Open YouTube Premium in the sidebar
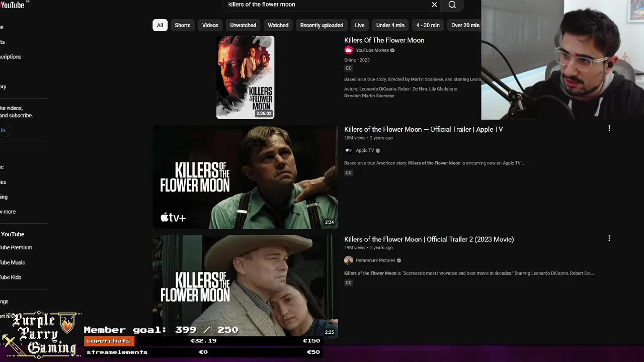This screenshot has width=644, height=362. pos(16,247)
